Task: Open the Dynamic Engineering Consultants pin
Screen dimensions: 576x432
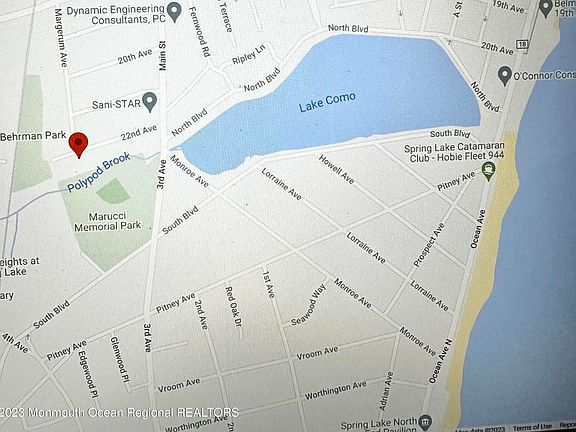Action: click(174, 12)
